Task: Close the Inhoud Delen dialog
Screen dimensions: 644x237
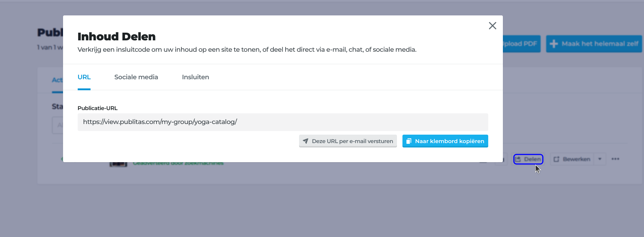Action: pyautogui.click(x=492, y=26)
